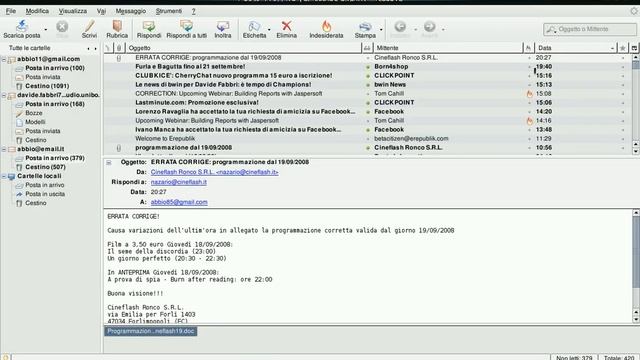This screenshot has height=360, width=640.
Task: Click recipient link abbio85@gmail.com
Action: 179,202
